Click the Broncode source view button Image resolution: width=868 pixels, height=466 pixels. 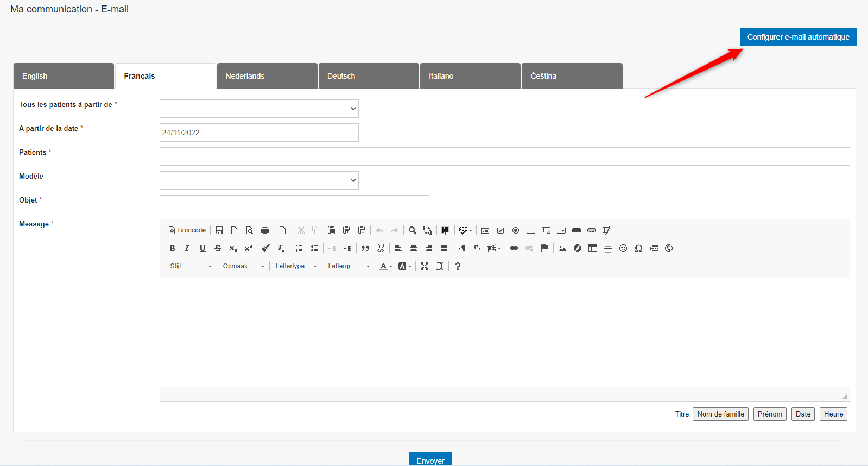coord(187,230)
